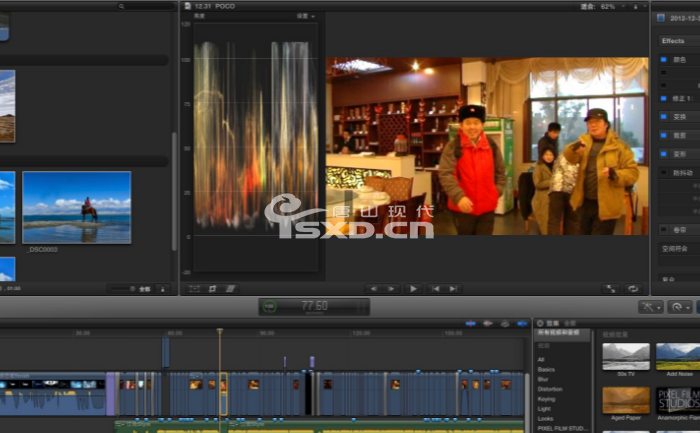This screenshot has width=700, height=433.
Task: Open the browser 全部 filter dropdown
Action: click(145, 289)
